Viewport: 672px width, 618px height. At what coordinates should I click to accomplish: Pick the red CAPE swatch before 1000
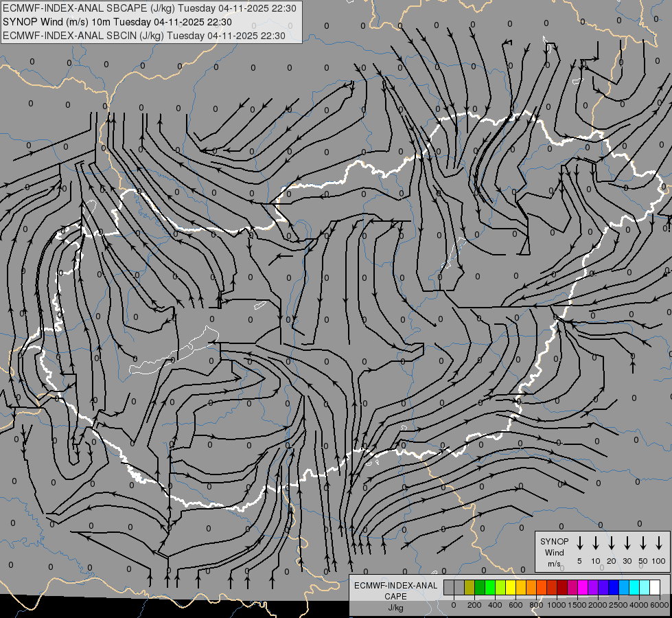pyautogui.click(x=552, y=588)
